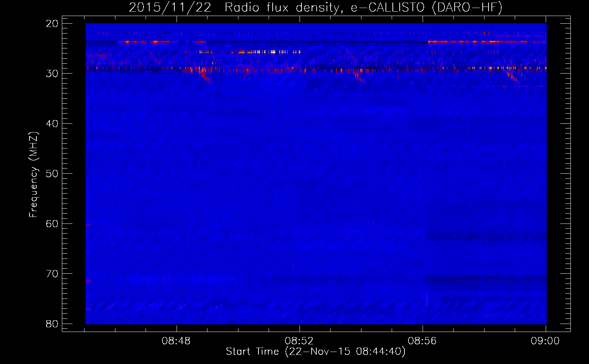Click the plot title "Radio flux density, e-CALLISTO (DARO-HF)"
The height and width of the screenshot is (364, 589).
pos(363,8)
